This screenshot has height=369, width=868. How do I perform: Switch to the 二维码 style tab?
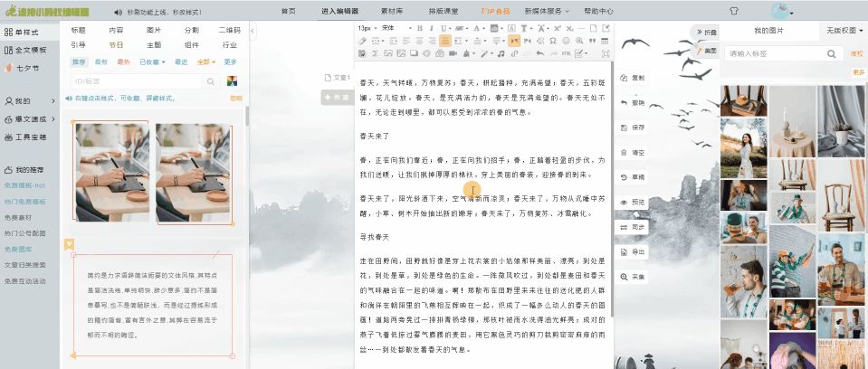click(230, 31)
